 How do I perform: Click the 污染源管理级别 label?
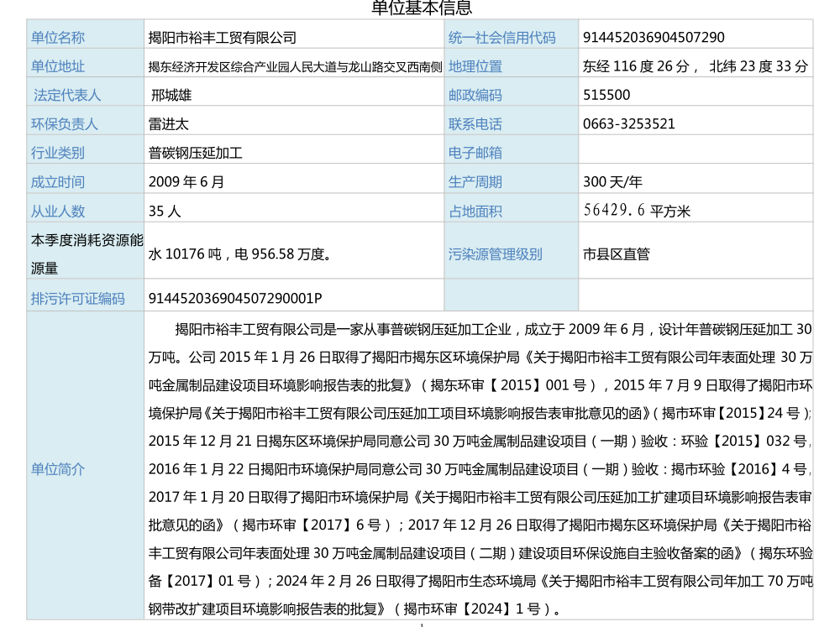point(496,253)
